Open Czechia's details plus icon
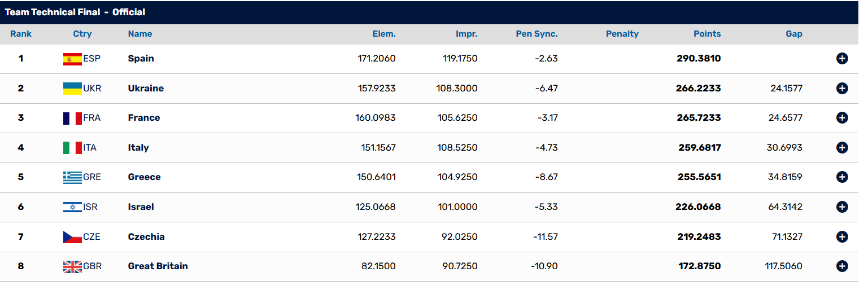The image size is (868, 307). click(842, 237)
